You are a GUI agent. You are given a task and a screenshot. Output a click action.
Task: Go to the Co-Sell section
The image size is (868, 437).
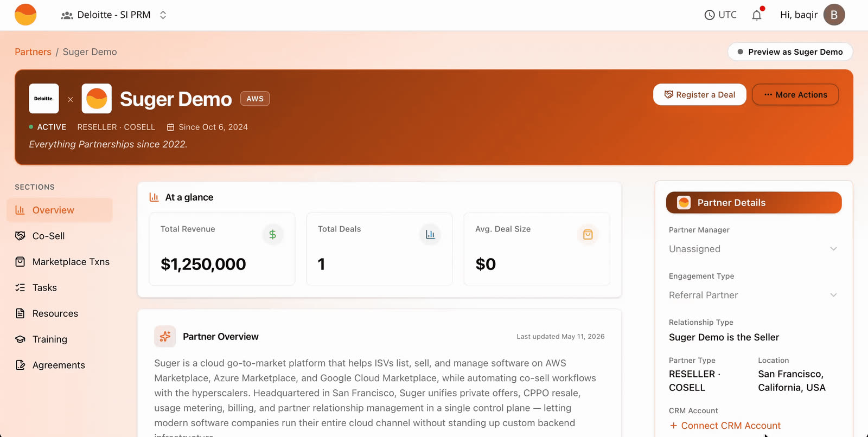point(60,236)
